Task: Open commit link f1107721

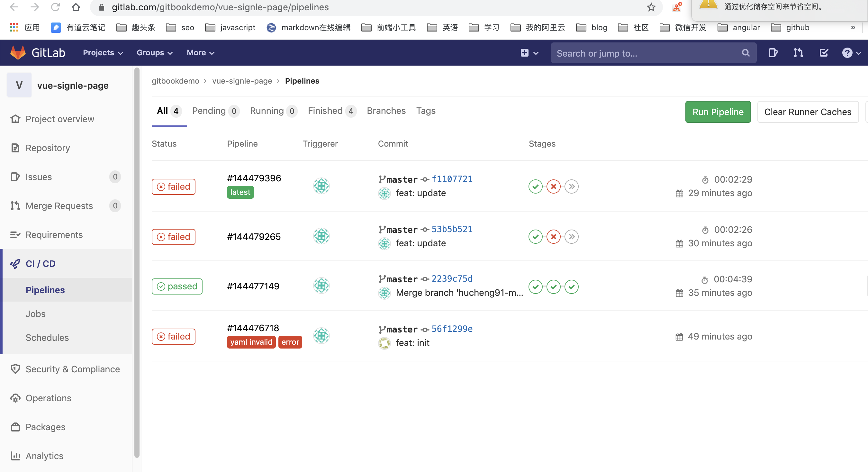Action: point(452,179)
